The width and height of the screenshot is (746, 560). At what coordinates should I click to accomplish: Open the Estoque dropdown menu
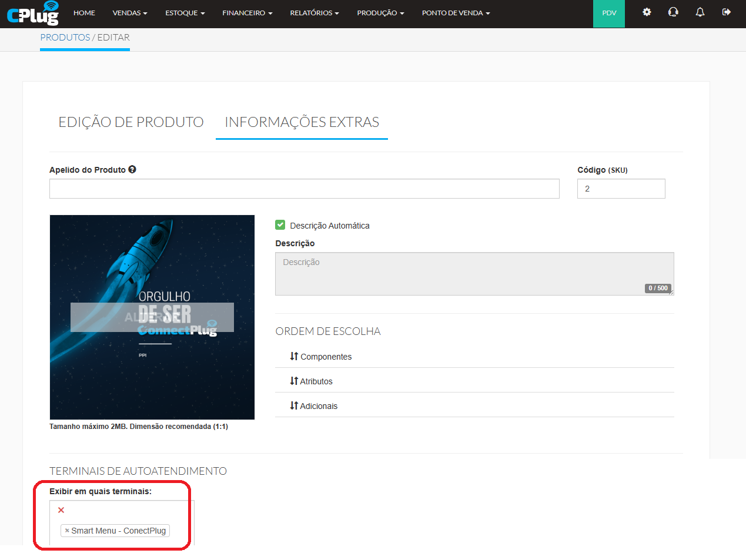tap(185, 13)
